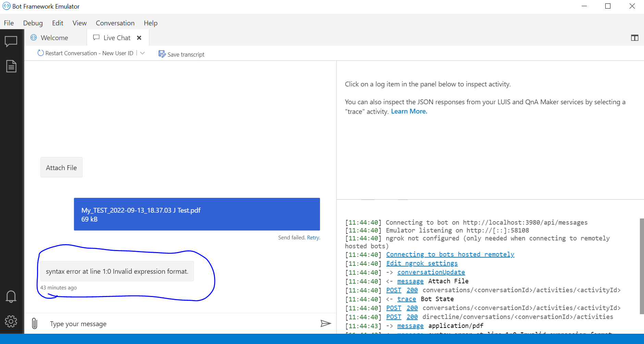Image resolution: width=644 pixels, height=344 pixels.
Task: Open the Learn More link
Action: [409, 111]
